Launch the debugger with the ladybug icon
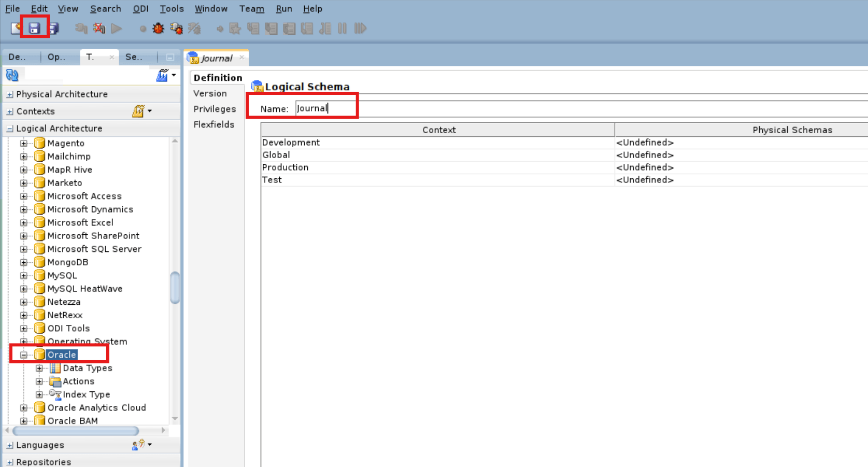Image resolution: width=868 pixels, height=467 pixels. click(x=158, y=29)
